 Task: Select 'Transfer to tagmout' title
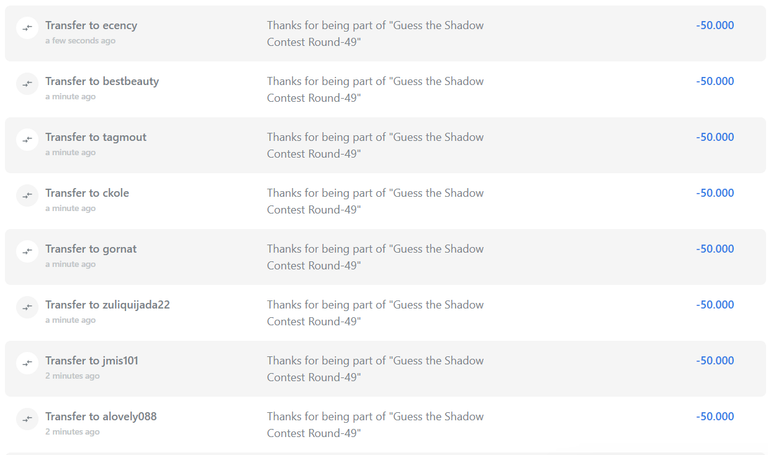[x=96, y=137]
